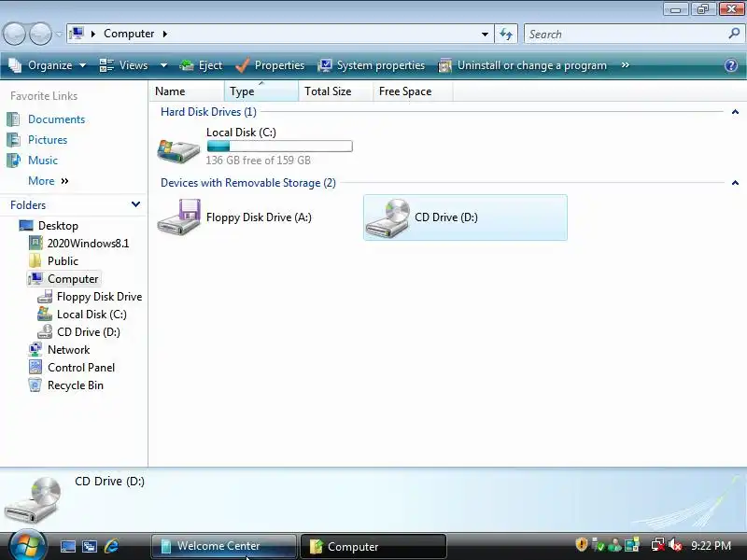Screen dimensions: 747x560
Task: Click Devices with Removable Storage group header
Action: [x=248, y=183]
